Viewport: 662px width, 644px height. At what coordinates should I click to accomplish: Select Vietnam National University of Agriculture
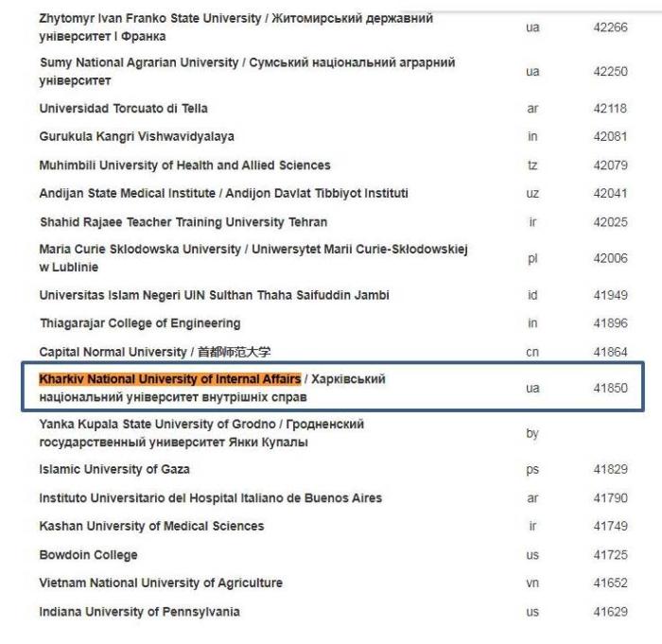click(x=161, y=583)
